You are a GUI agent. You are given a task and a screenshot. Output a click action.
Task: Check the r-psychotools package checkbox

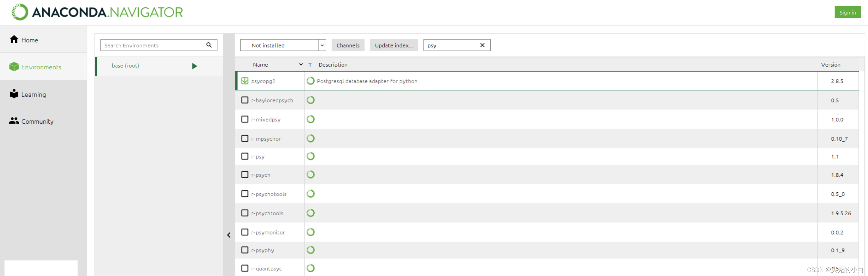pos(245,194)
